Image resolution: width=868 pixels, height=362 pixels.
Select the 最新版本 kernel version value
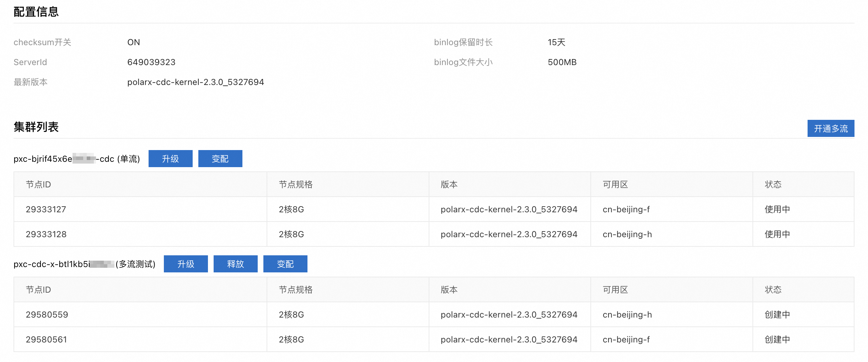click(195, 82)
